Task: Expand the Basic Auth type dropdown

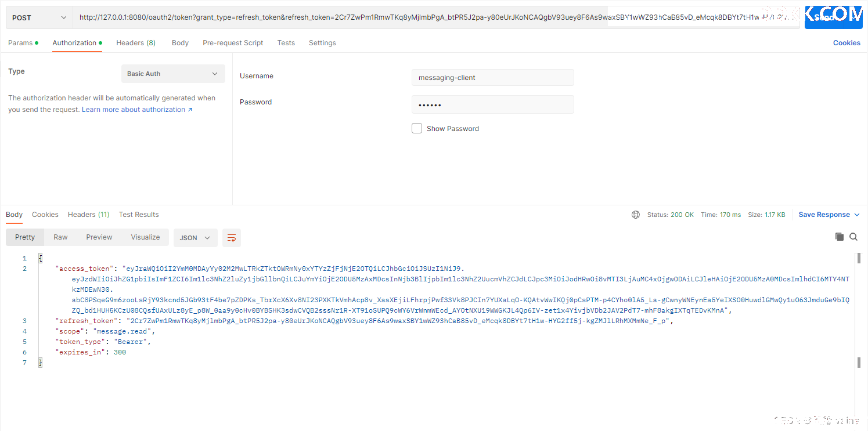Action: [x=173, y=74]
